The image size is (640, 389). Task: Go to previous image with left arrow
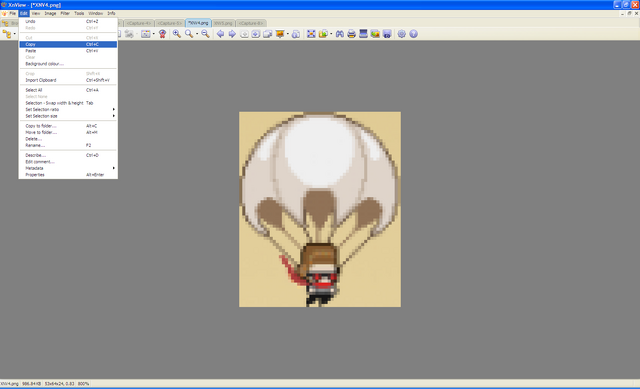click(x=220, y=34)
